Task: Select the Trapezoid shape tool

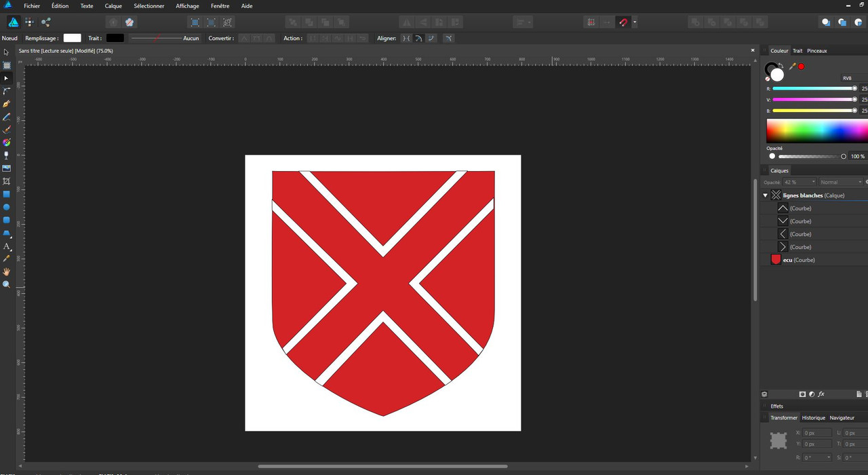Action: (6, 233)
